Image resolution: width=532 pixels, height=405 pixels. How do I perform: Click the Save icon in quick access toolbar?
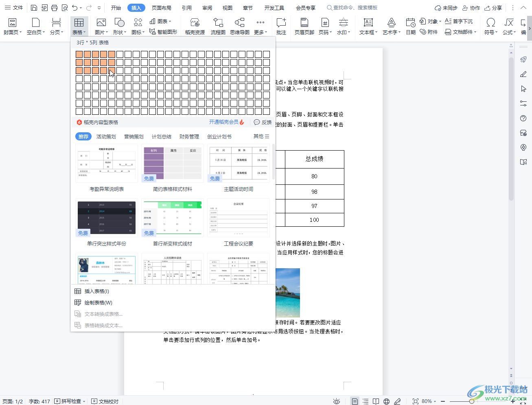pyautogui.click(x=34, y=8)
